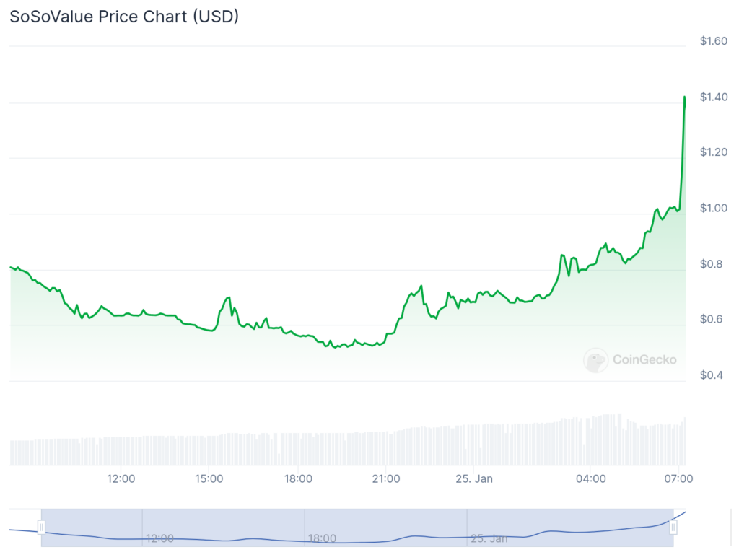739x560 pixels.
Task: Grab the right range navigator handle
Action: [x=673, y=528]
